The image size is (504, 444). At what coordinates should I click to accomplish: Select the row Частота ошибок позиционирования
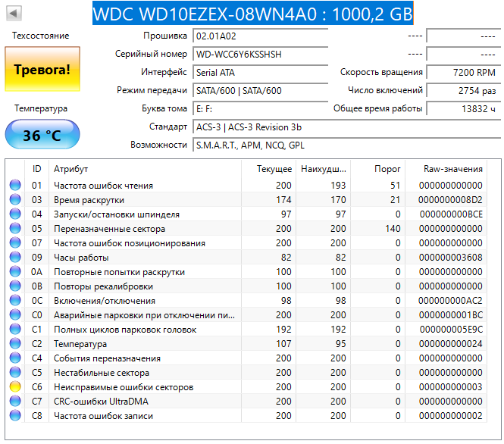point(248,243)
